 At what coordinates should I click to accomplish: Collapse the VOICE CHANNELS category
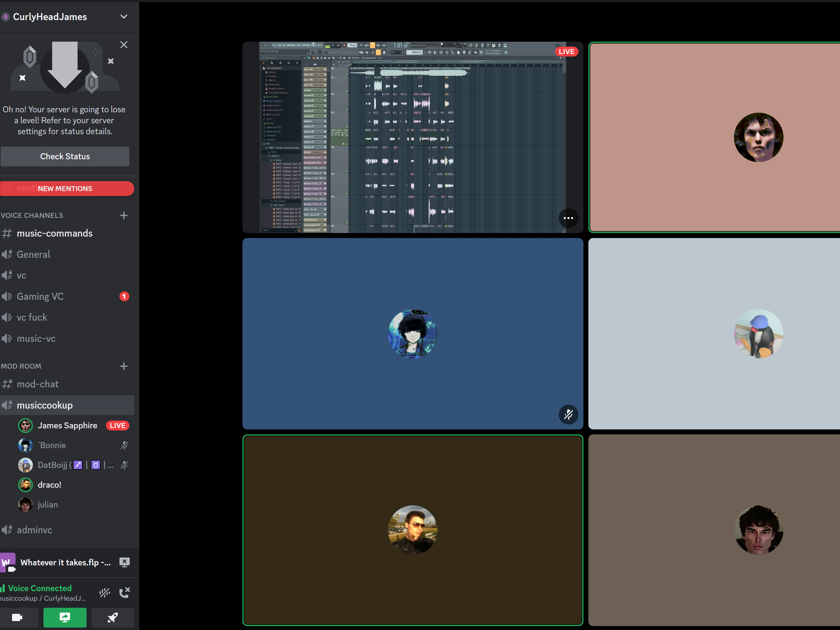tap(32, 215)
